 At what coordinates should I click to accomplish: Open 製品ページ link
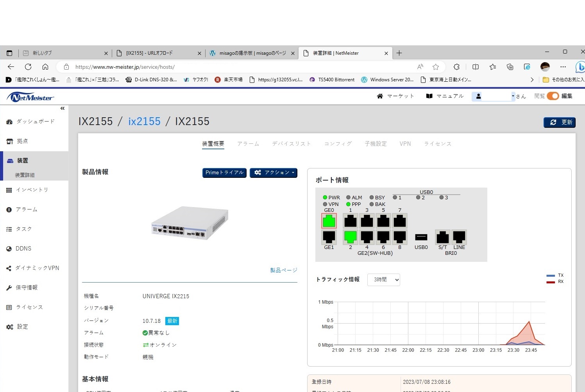point(284,270)
